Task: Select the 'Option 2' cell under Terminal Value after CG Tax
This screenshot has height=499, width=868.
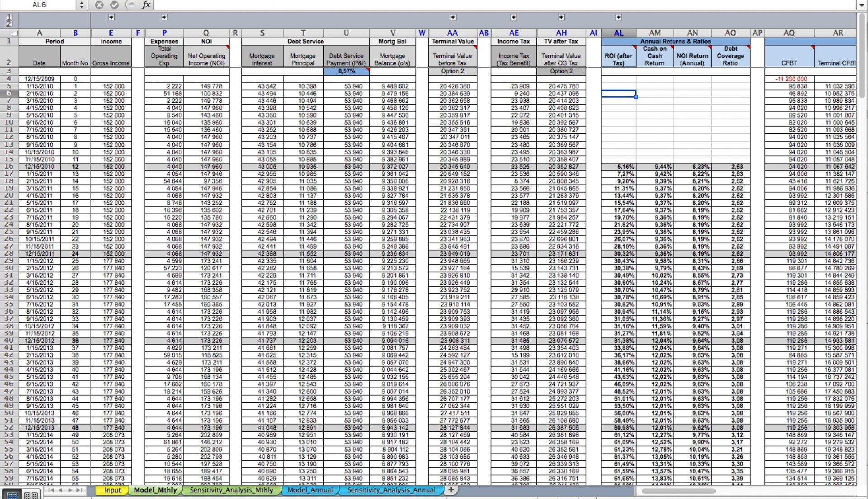Action: (x=561, y=71)
